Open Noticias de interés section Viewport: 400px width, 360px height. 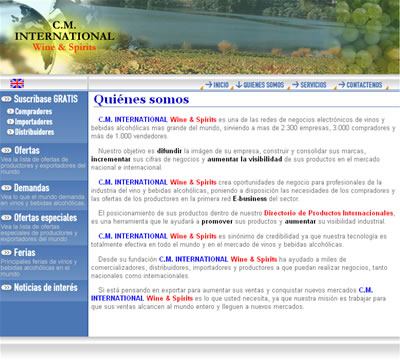[x=46, y=287]
